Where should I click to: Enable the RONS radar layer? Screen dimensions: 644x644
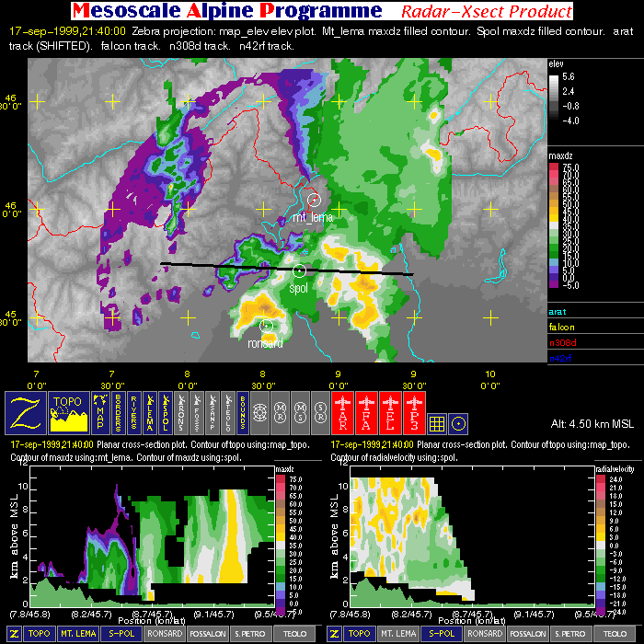pyautogui.click(x=181, y=413)
